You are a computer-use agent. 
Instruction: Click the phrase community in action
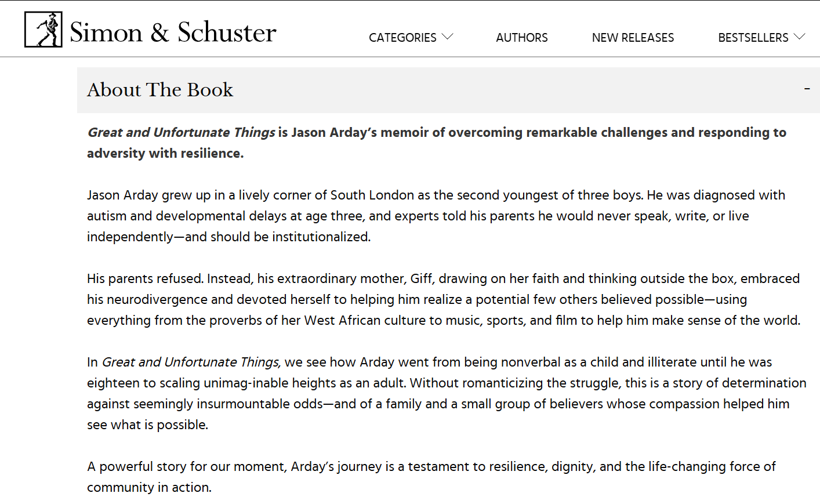point(149,487)
